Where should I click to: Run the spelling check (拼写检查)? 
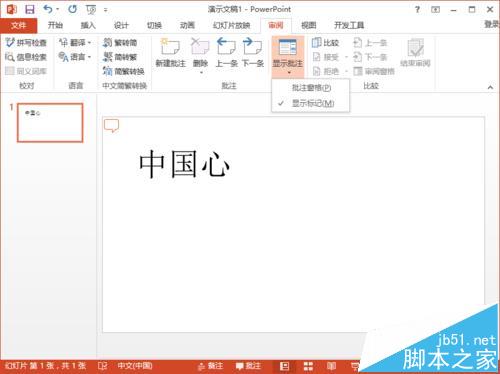(26, 43)
